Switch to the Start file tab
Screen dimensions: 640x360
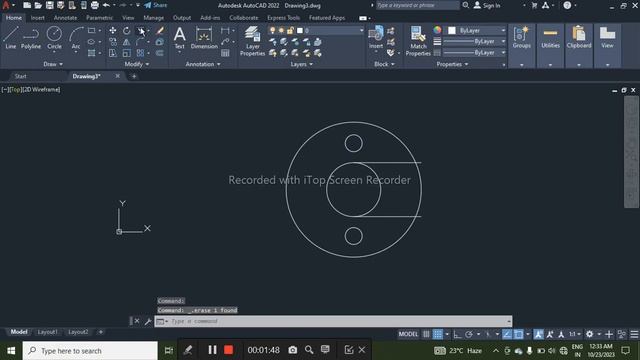click(20, 76)
